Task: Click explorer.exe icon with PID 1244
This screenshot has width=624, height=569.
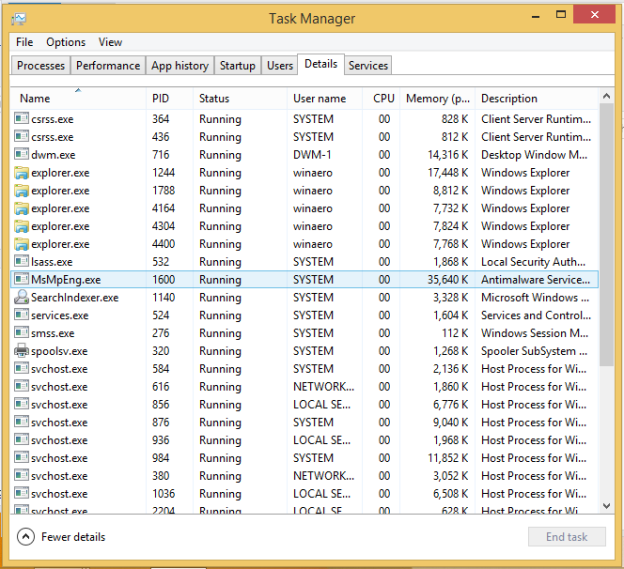Action: tap(21, 172)
